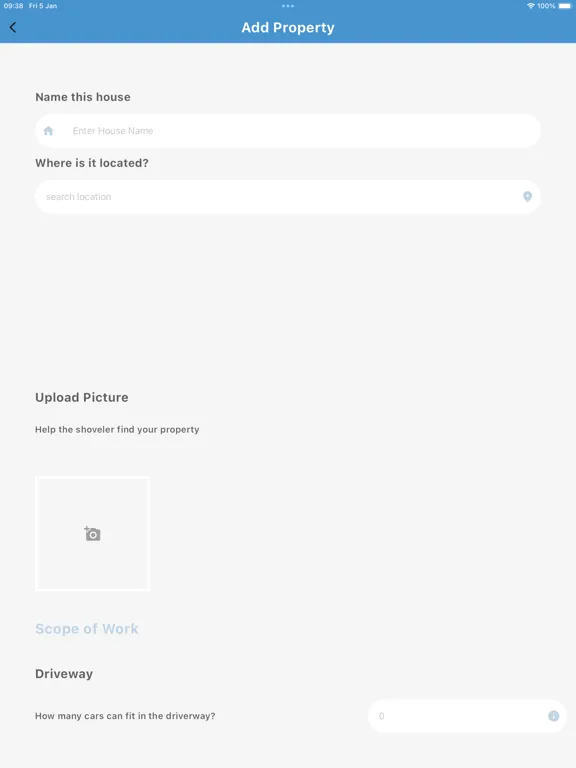Tap the Name this house label

tap(83, 97)
